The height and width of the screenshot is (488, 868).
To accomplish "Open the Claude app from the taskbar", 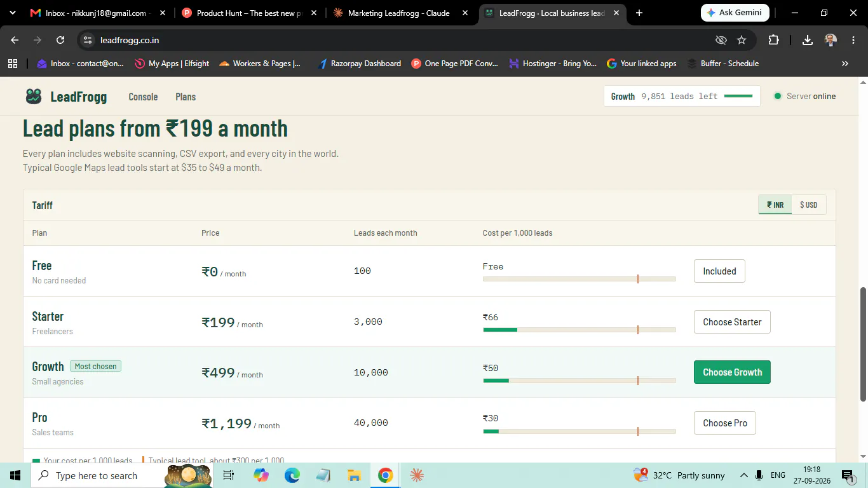I will pos(417,475).
